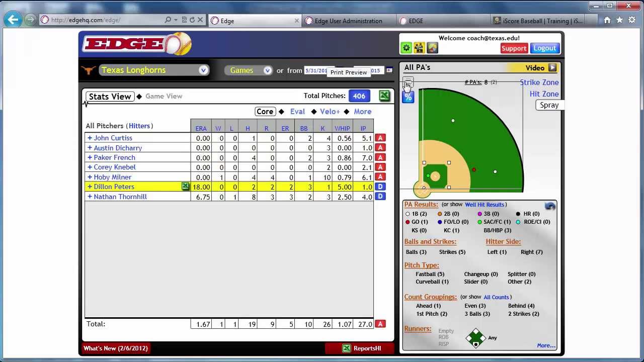Image resolution: width=644 pixels, height=362 pixels.
Task: Refresh the page in the address bar
Action: click(192, 20)
